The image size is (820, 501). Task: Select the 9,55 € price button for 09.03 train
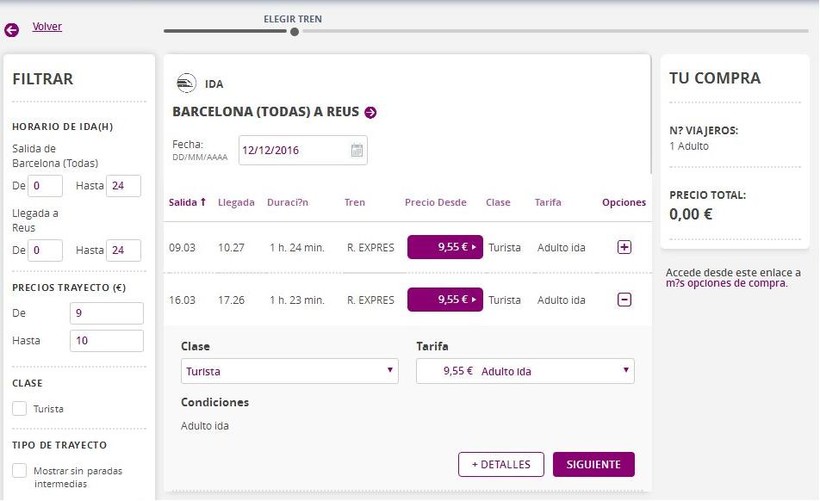click(445, 246)
